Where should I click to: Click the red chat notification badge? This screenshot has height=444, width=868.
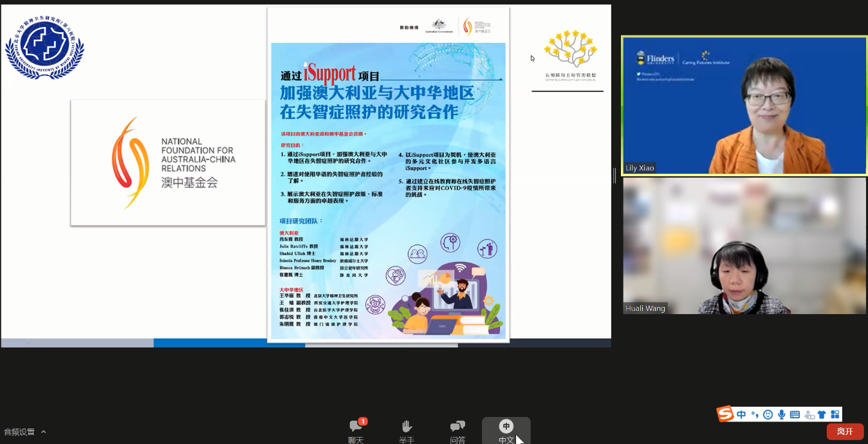pyautogui.click(x=363, y=421)
